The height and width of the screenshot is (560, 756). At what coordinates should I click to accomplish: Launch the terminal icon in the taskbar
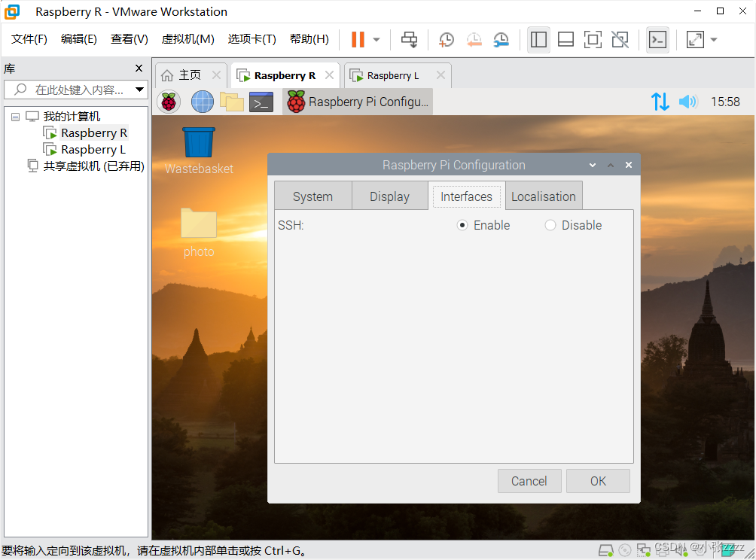click(261, 102)
